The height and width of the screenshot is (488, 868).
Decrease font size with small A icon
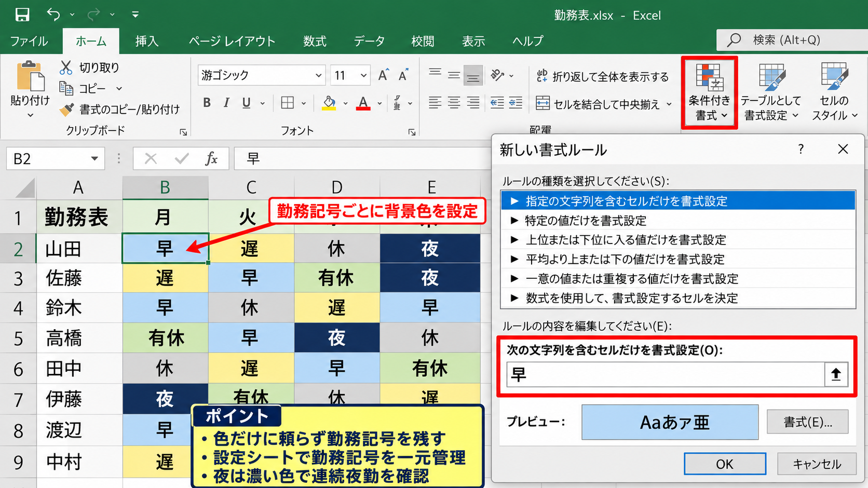pyautogui.click(x=403, y=75)
